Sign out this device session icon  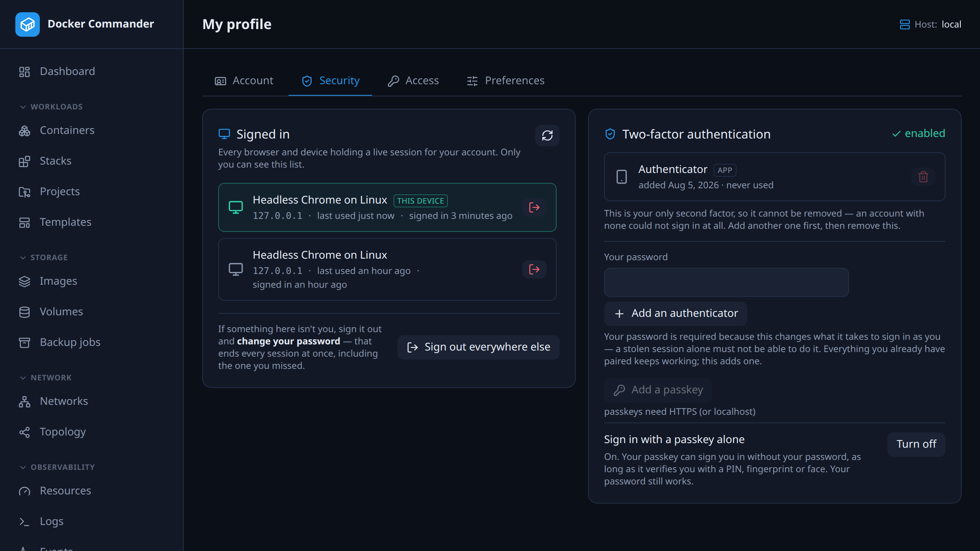point(534,207)
